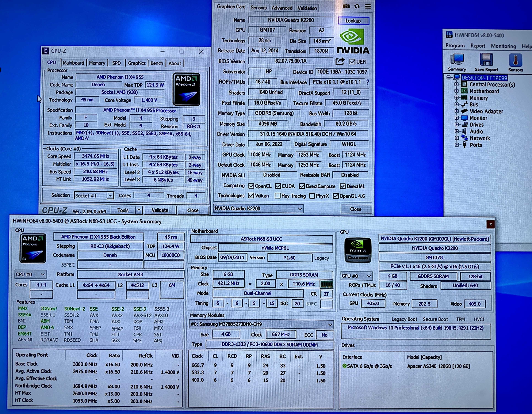
Task: Click Driver Version field in GPU-Z
Action: coord(308,134)
